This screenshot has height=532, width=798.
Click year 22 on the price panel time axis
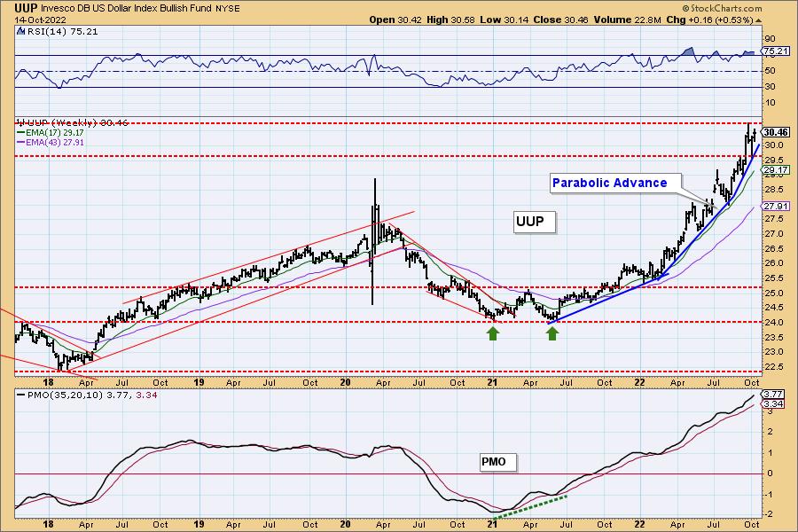[639, 382]
